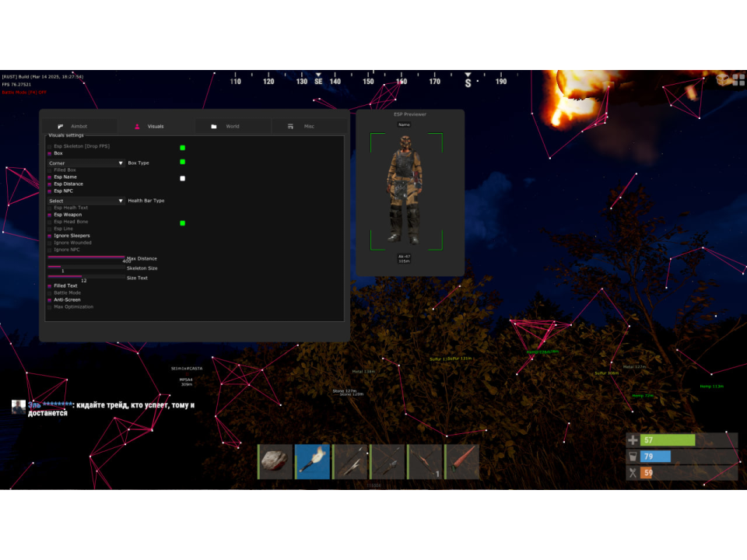Click the fork and knife icon beside 59
This screenshot has width=747, height=560.
point(633,473)
